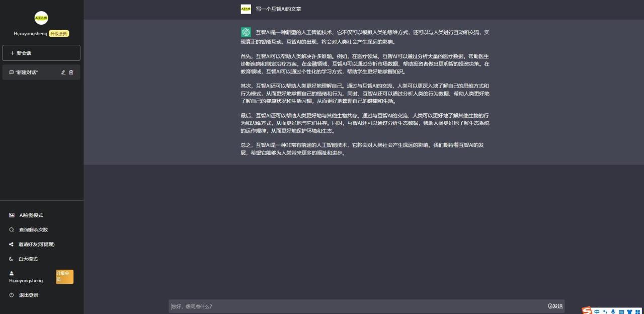Toggle the 中 Chinese/English input mode
This screenshot has height=314, width=644.
point(597,311)
